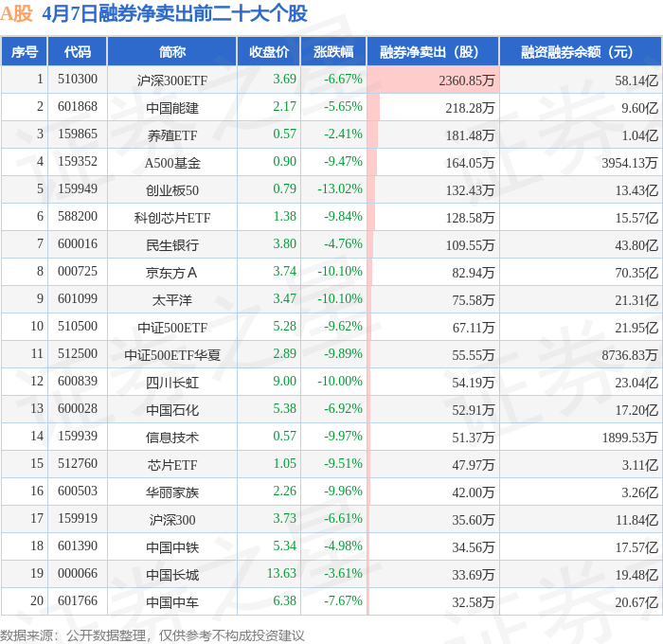This screenshot has height=644, width=663.
Task: Select the 中国石化 cell
Action: click(x=172, y=410)
